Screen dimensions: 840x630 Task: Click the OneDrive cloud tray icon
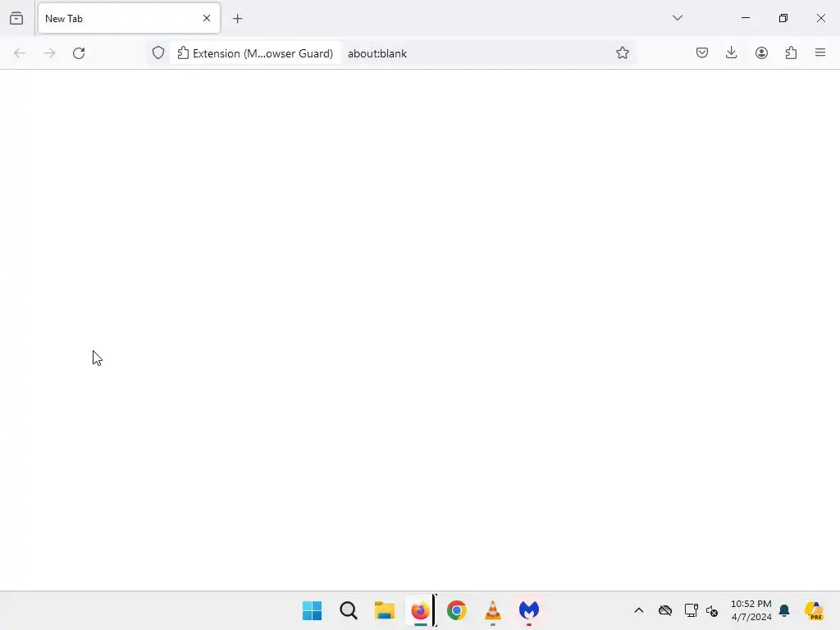point(665,610)
